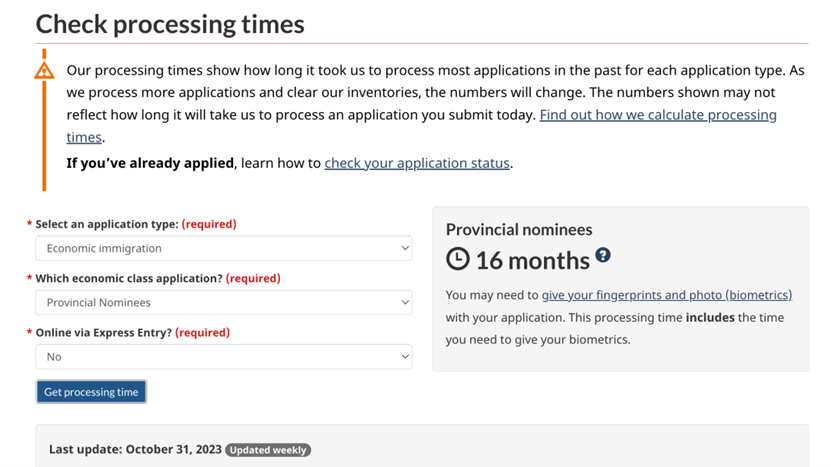The height and width of the screenshot is (467, 831).
Task: Click the "Online via Express Entry?" label
Action: pyautogui.click(x=104, y=332)
